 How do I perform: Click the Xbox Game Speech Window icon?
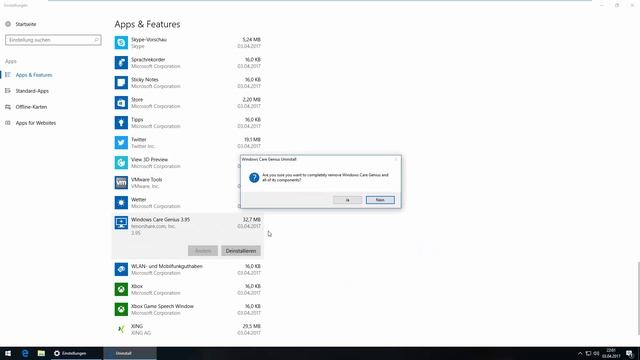click(121, 309)
